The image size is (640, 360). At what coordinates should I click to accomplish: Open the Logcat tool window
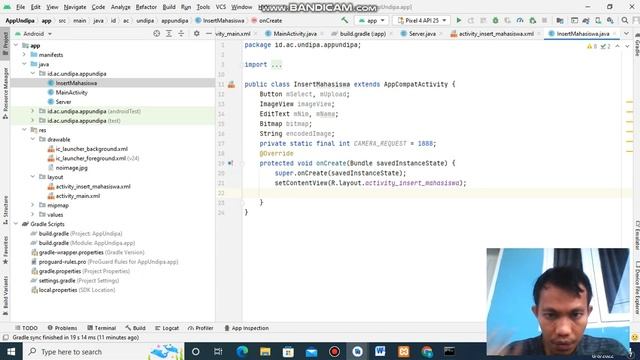click(x=167, y=328)
